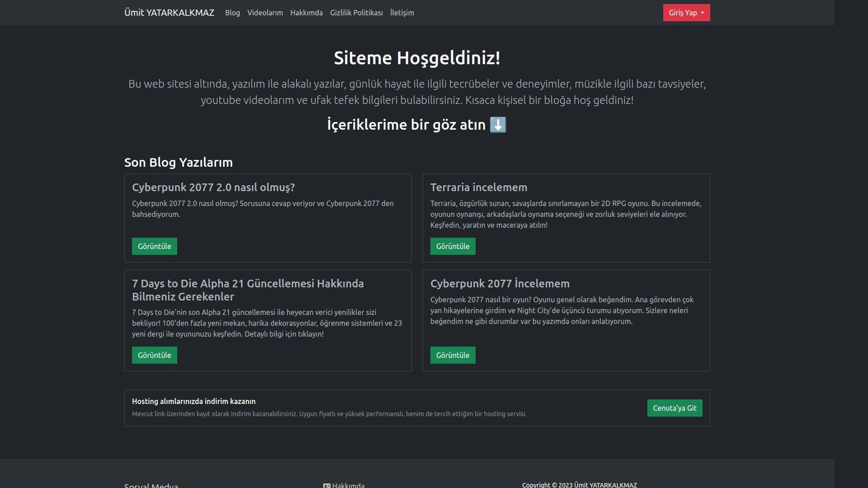This screenshot has width=868, height=488.
Task: Navigate to İletişim page
Action: click(401, 13)
